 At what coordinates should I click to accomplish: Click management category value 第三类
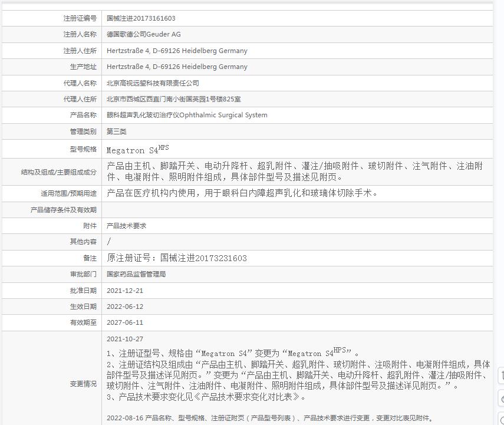coord(116,131)
